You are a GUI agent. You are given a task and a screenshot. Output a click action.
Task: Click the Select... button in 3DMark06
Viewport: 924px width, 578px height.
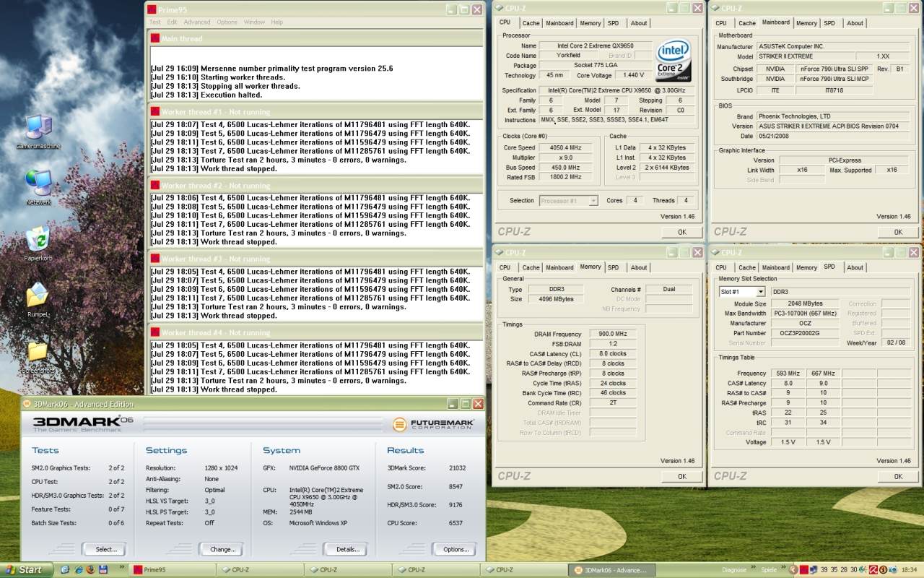pyautogui.click(x=105, y=549)
